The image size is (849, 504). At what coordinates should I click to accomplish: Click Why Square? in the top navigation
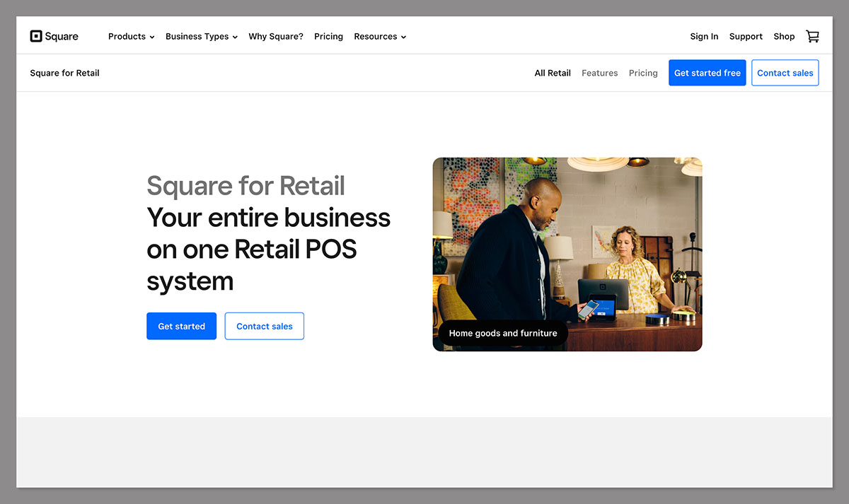click(276, 36)
